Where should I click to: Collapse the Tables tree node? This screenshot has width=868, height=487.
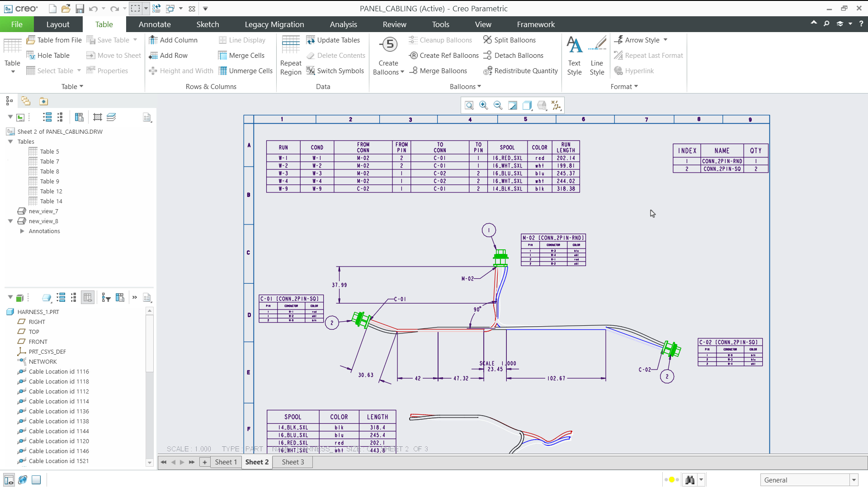click(10, 141)
